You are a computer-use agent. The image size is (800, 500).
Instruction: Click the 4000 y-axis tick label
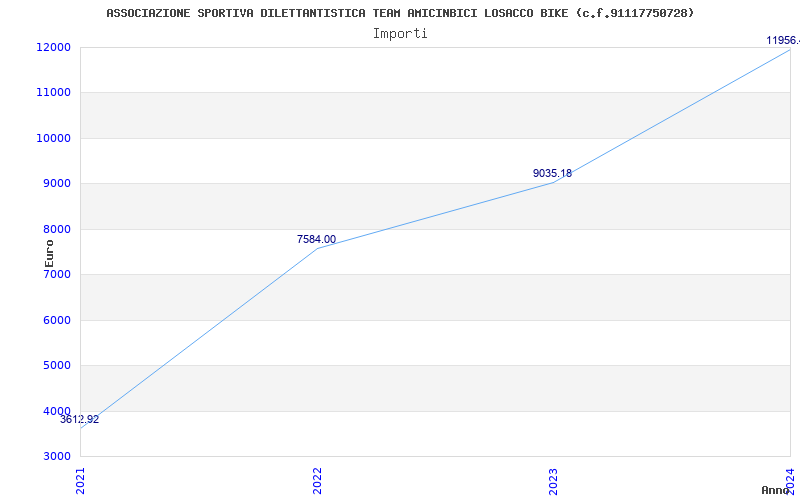(56, 411)
